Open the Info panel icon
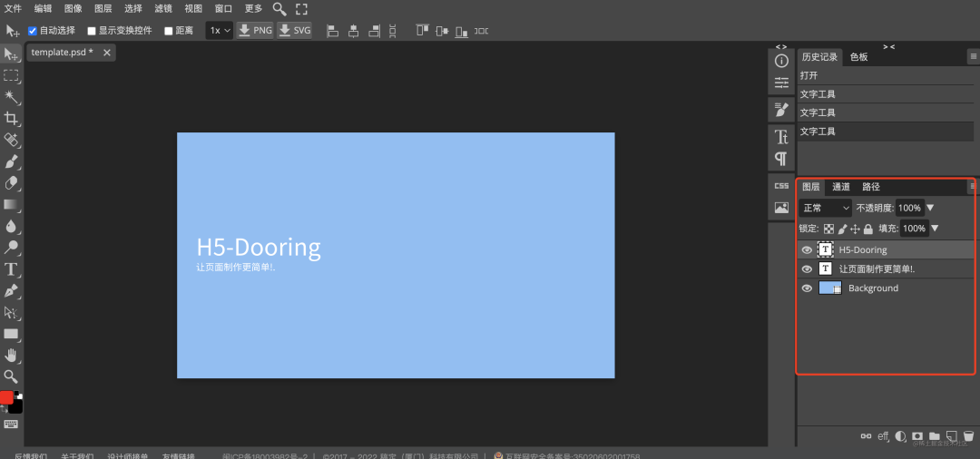 click(781, 61)
